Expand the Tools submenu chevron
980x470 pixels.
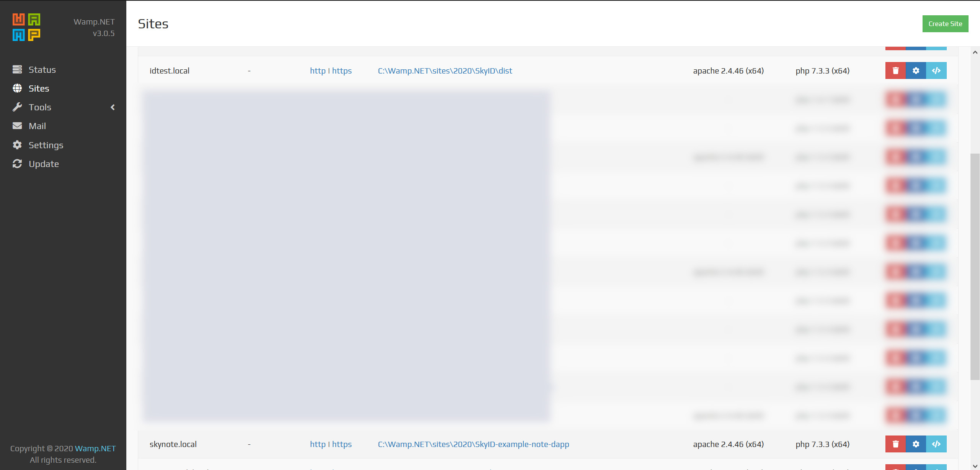(113, 107)
